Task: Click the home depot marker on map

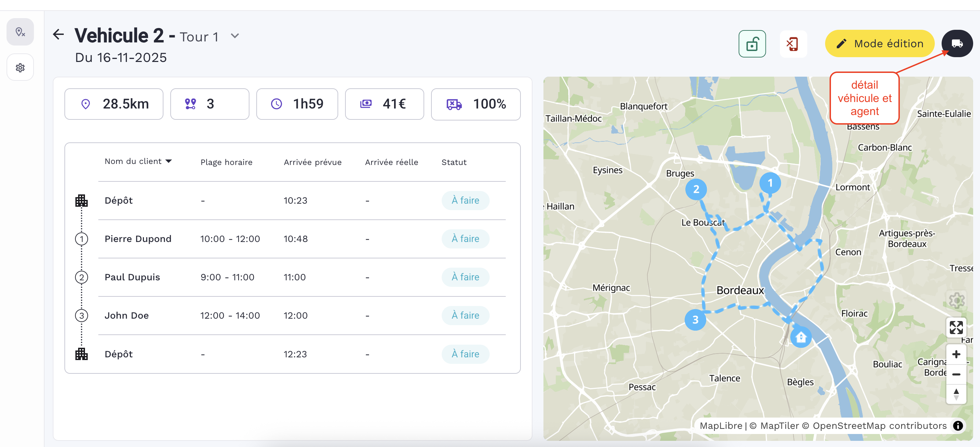Action: [x=800, y=337]
